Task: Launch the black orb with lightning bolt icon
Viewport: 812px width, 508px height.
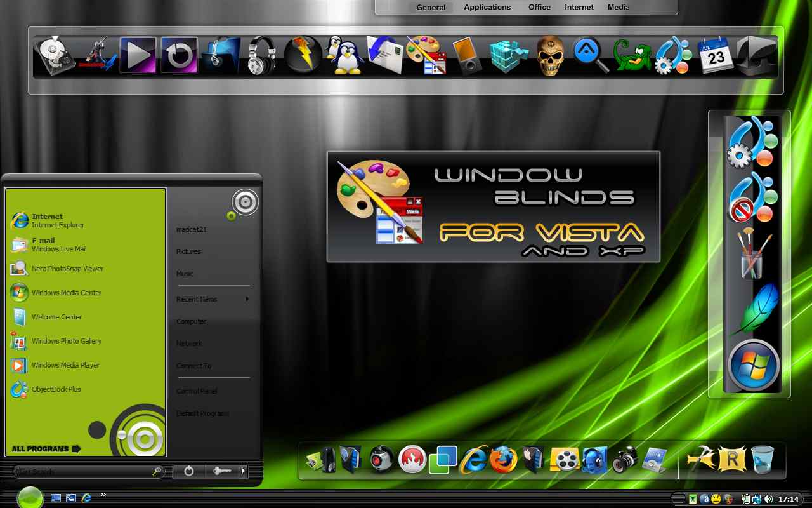Action: (x=303, y=55)
